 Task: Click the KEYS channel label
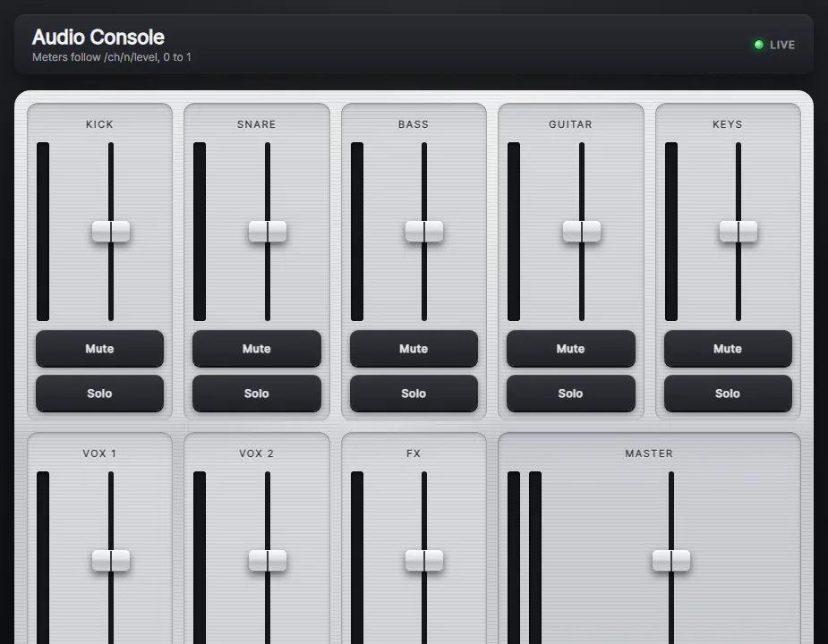728,124
